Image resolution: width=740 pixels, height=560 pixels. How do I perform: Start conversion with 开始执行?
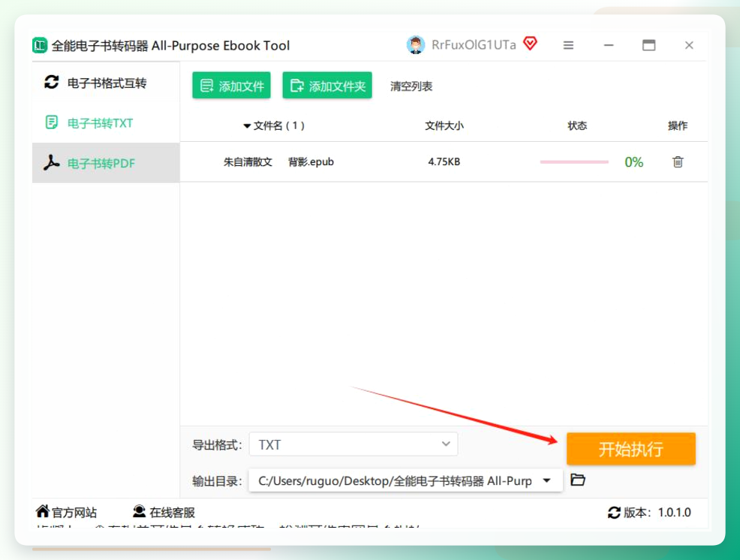631,449
